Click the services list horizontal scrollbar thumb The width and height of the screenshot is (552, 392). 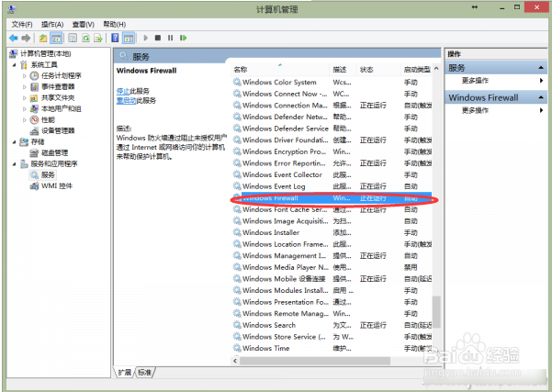pyautogui.click(x=315, y=361)
